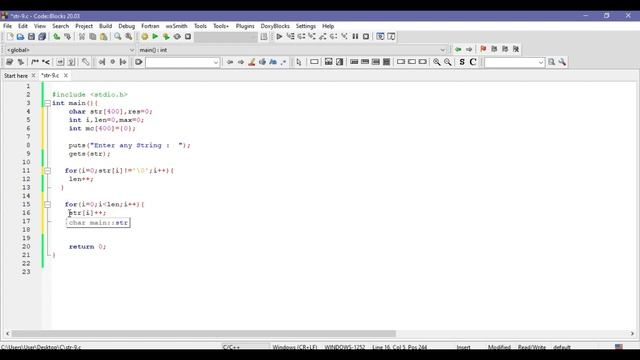640x360 pixels.
Task: Zoom out of the editor
Action: click(448, 62)
